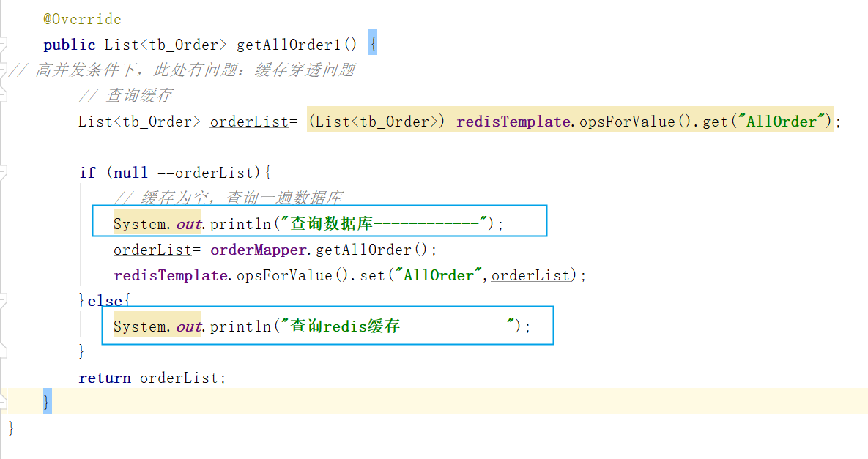Collapse the fold marker beside the if statement
868x459 pixels.
click(3, 173)
